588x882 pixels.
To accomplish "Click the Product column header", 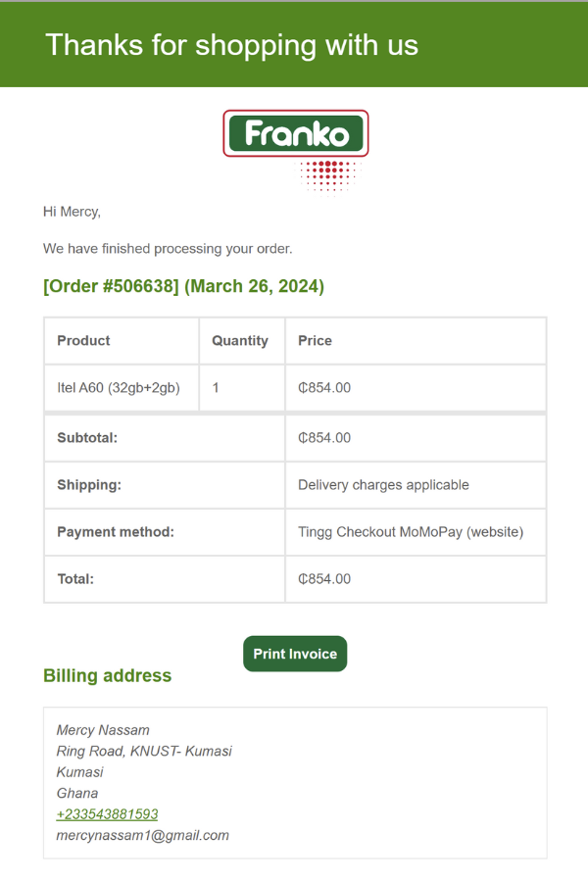I will pos(83,340).
